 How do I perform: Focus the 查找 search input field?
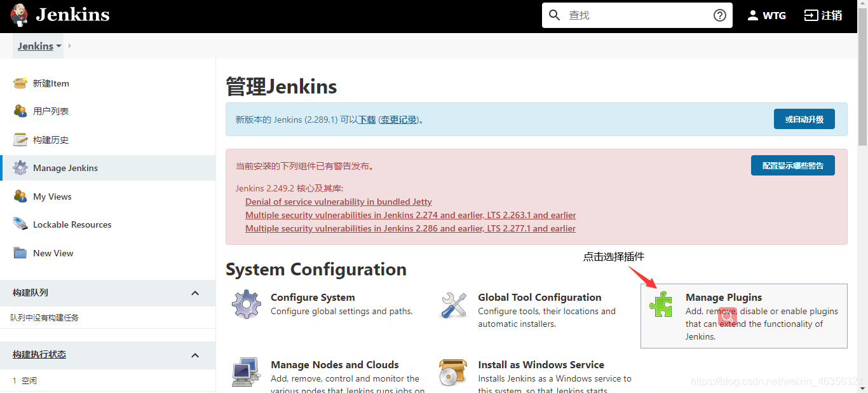pos(637,15)
